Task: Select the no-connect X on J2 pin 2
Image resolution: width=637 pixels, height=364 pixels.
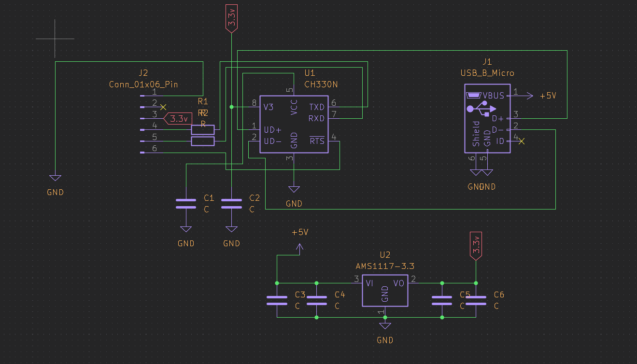Action: coord(163,107)
